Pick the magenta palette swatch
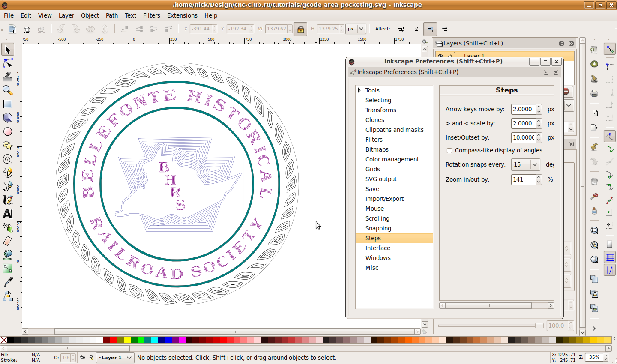 [182, 340]
